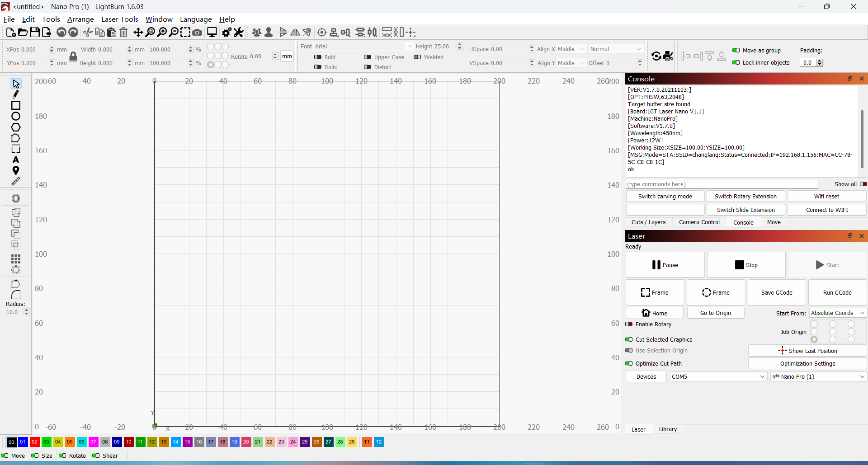Image resolution: width=868 pixels, height=465 pixels.
Task: Toggle Bold text formatting
Action: [318, 57]
